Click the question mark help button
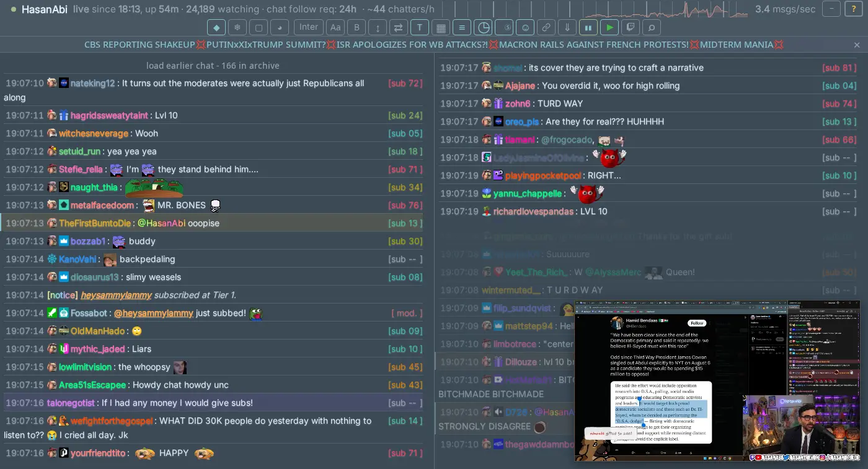The width and height of the screenshot is (868, 469). [x=853, y=9]
